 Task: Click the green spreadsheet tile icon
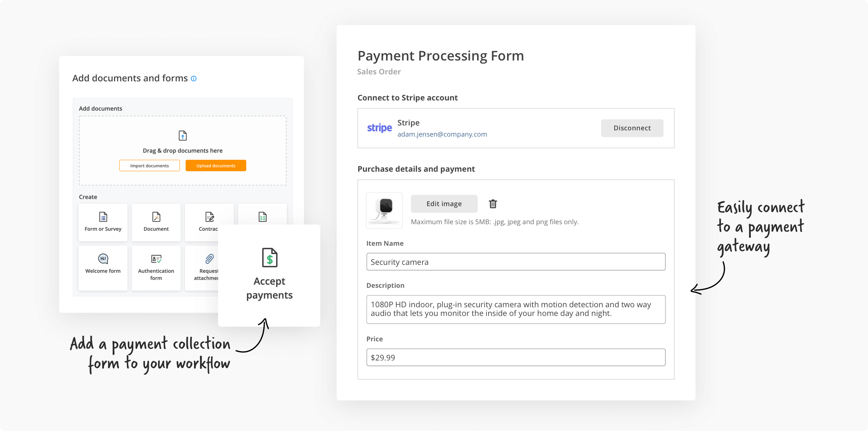[263, 217]
